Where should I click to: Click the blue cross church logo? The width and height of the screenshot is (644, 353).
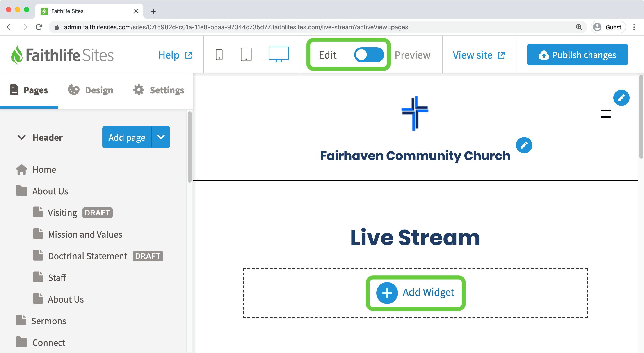click(x=415, y=113)
